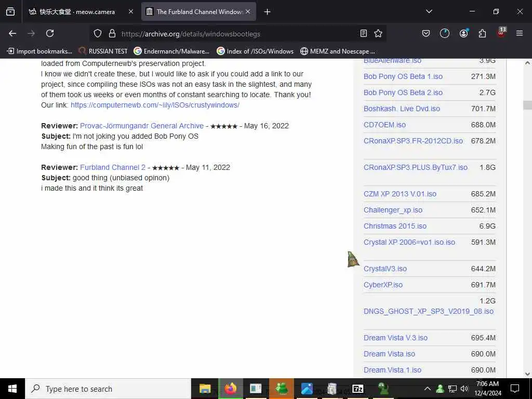Open the circular timer extension icon
This screenshot has width=532, height=399.
[445, 33]
